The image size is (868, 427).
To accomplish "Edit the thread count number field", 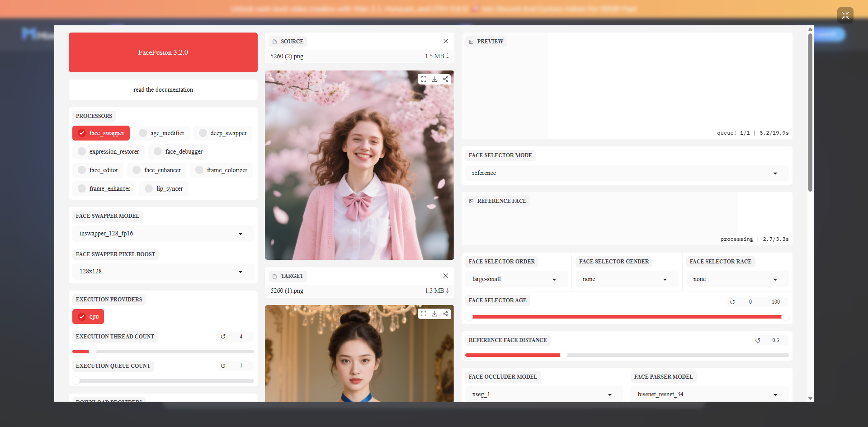I will [x=241, y=337].
